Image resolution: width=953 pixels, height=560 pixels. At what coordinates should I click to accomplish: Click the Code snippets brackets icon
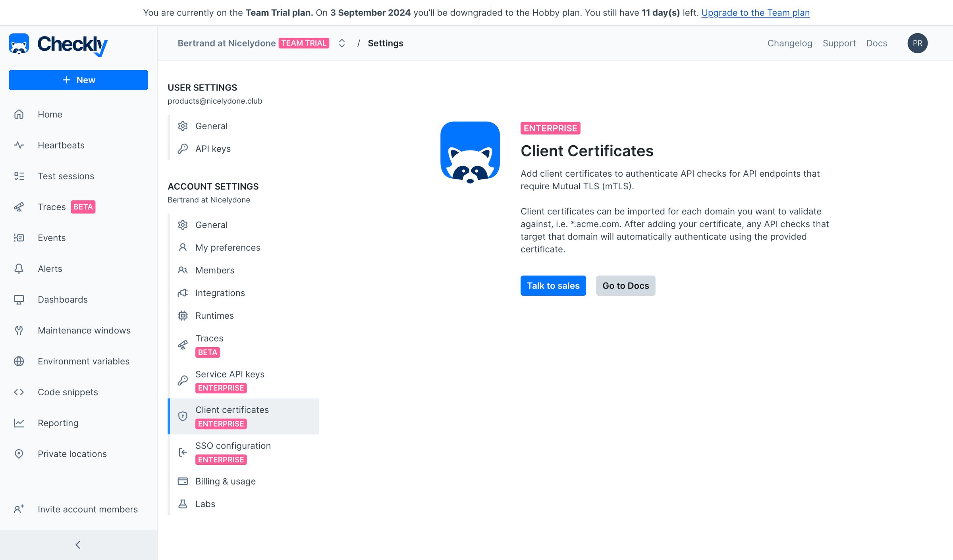tap(19, 392)
